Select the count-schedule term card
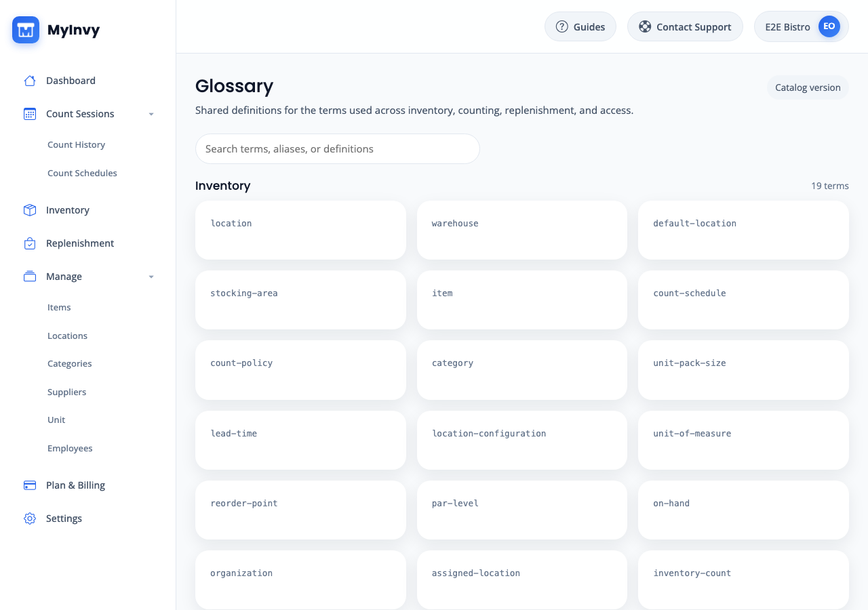 tap(743, 300)
